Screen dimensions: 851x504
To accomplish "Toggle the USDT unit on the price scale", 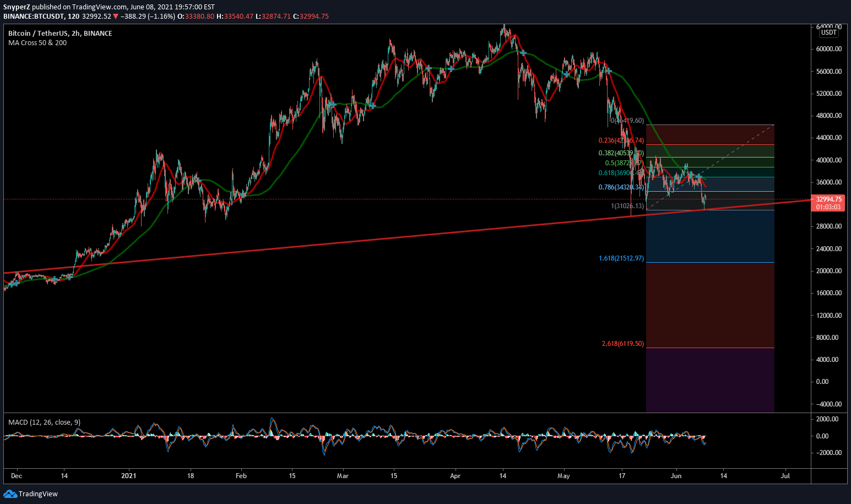I will tap(828, 32).
